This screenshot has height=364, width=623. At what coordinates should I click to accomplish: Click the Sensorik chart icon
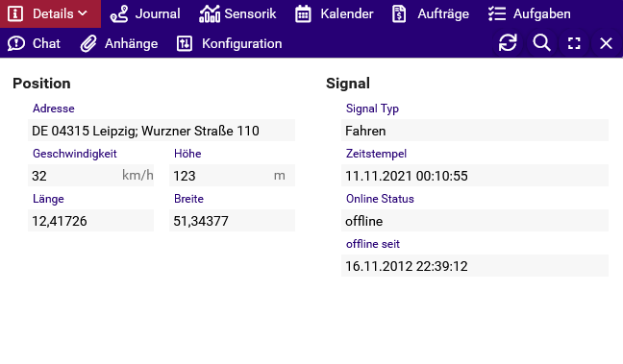(210, 13)
